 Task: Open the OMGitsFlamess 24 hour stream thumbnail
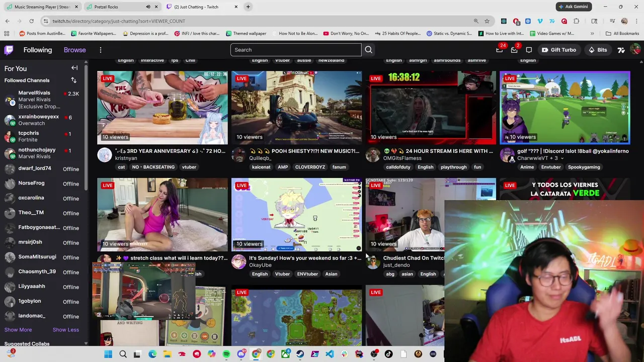(431, 108)
